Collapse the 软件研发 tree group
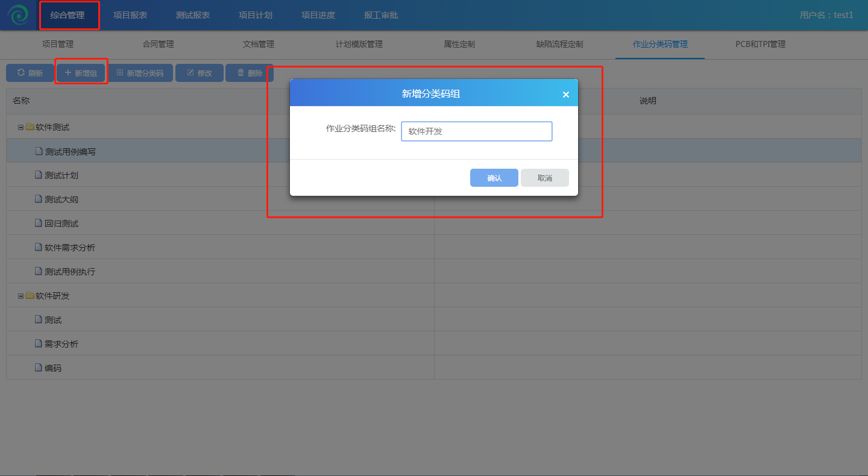The image size is (868, 476). (x=20, y=296)
